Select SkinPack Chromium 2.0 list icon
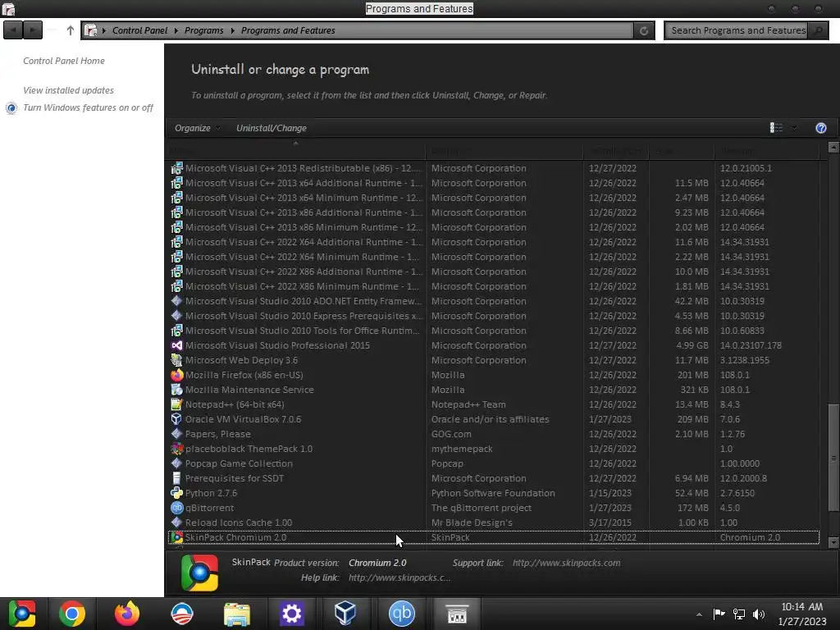The image size is (840, 630). click(177, 537)
